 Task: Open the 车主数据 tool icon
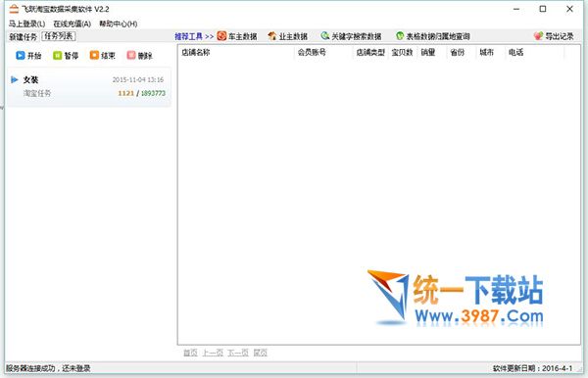click(x=221, y=36)
